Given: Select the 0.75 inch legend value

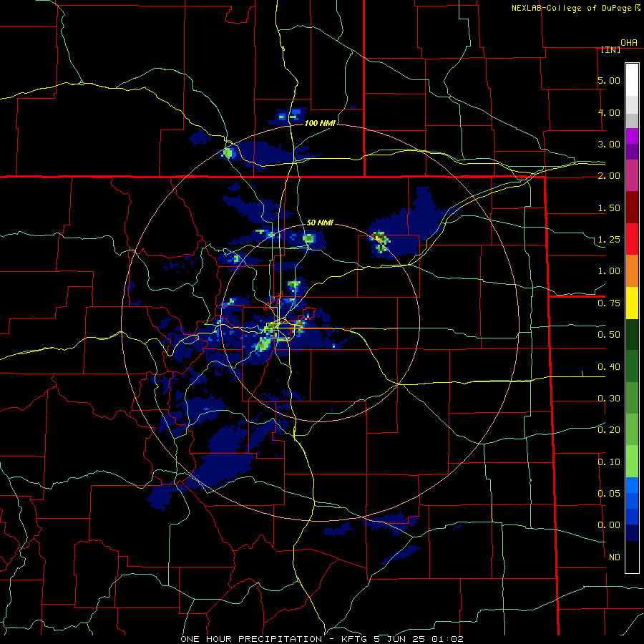Looking at the screenshot, I should click(x=609, y=303).
